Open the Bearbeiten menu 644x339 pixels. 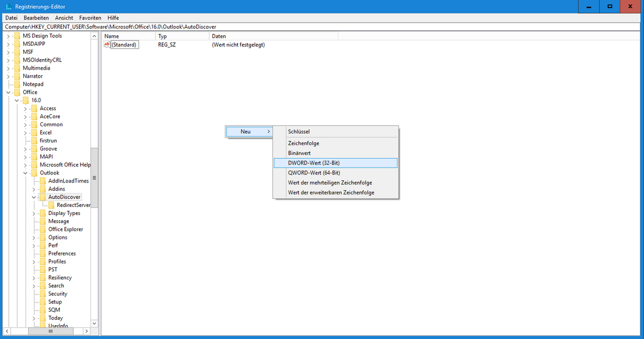click(36, 18)
